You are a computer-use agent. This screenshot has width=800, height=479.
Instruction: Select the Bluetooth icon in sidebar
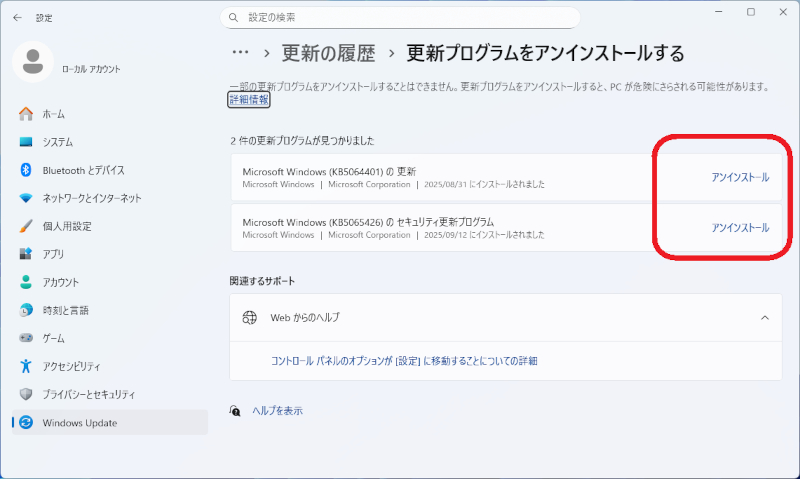pos(26,170)
